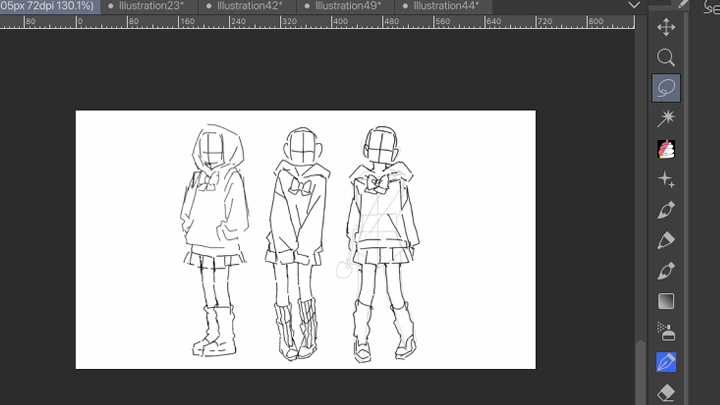Select the Auto select magic wand tool

(666, 118)
